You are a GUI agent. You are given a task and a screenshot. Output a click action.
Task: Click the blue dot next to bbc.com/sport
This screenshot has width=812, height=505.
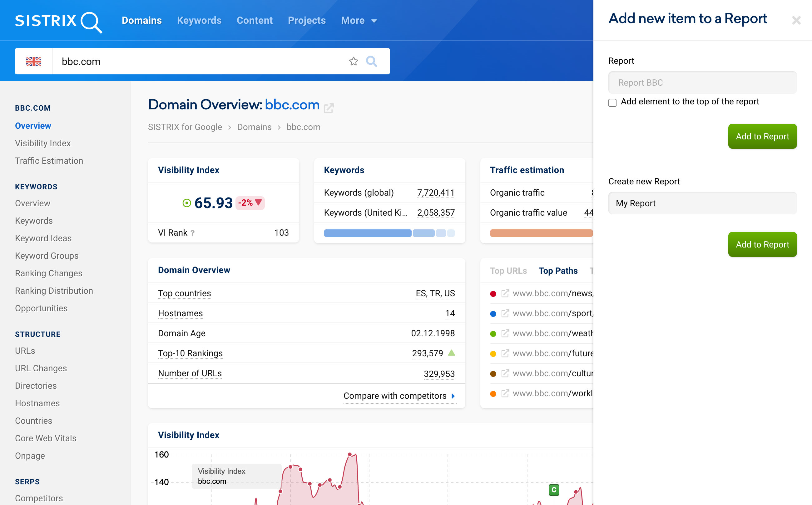point(493,314)
